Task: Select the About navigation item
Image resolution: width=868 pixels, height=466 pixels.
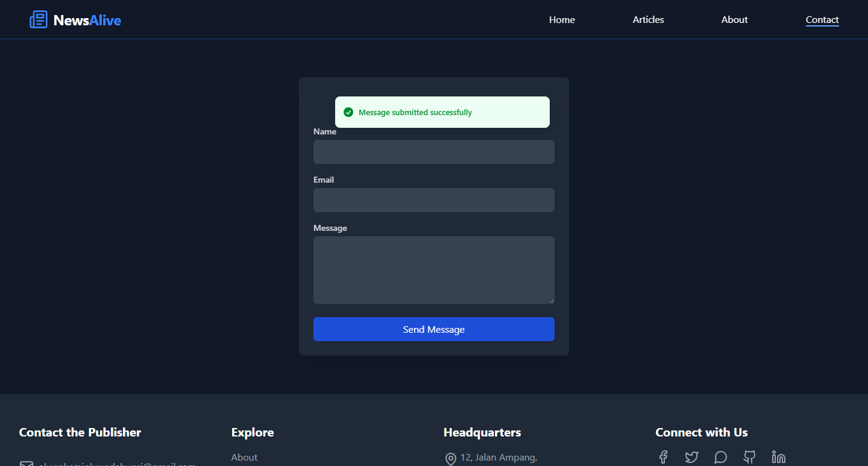Action: tap(734, 19)
